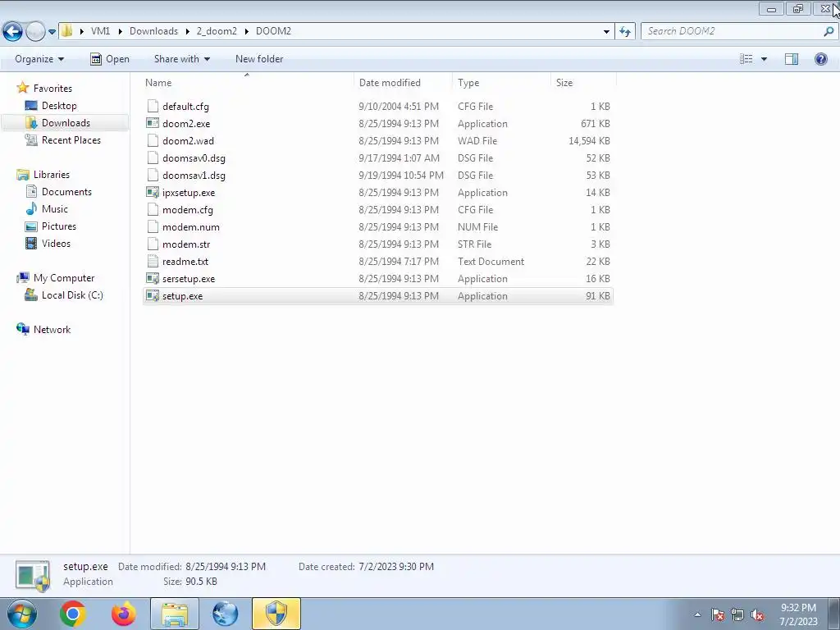Go back to the previous folder
The image size is (840, 630).
point(13,31)
